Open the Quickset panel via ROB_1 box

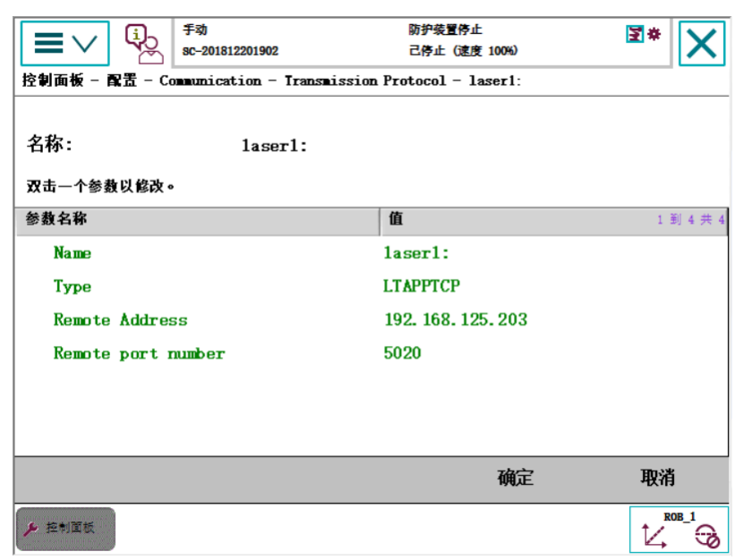[680, 529]
